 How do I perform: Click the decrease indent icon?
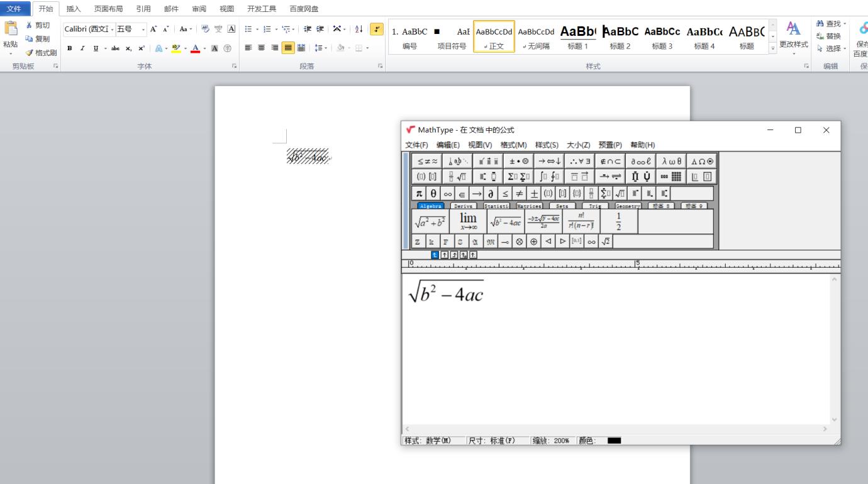pos(309,30)
